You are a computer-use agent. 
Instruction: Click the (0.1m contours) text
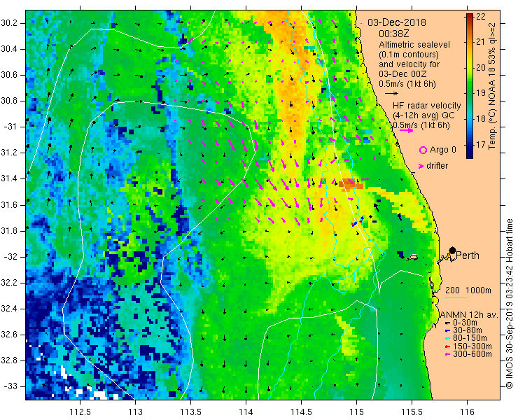click(x=409, y=54)
